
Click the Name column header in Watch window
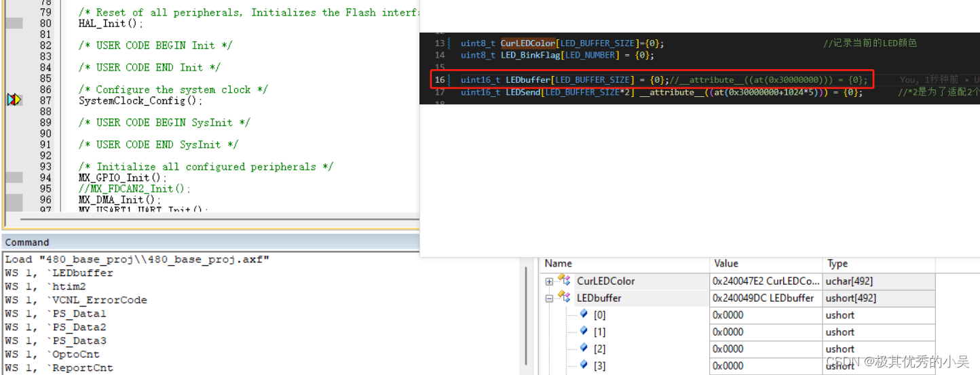click(x=624, y=264)
